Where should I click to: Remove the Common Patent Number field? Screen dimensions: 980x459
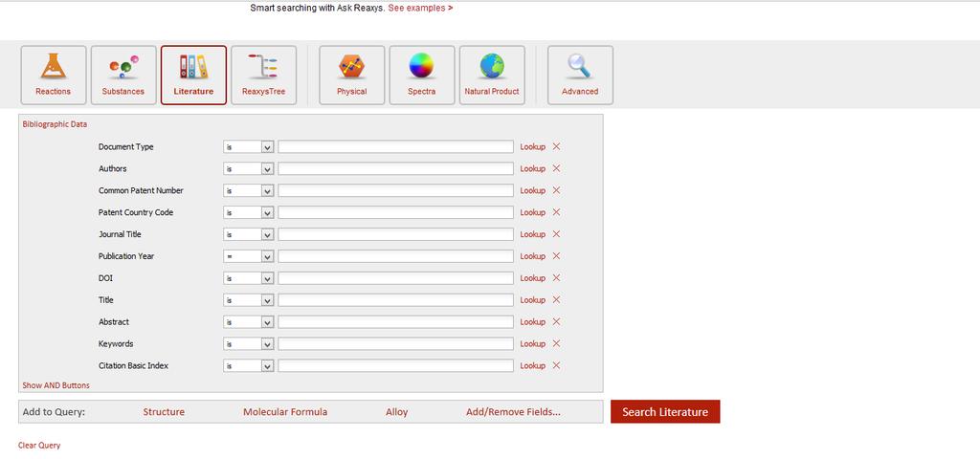[x=556, y=190]
